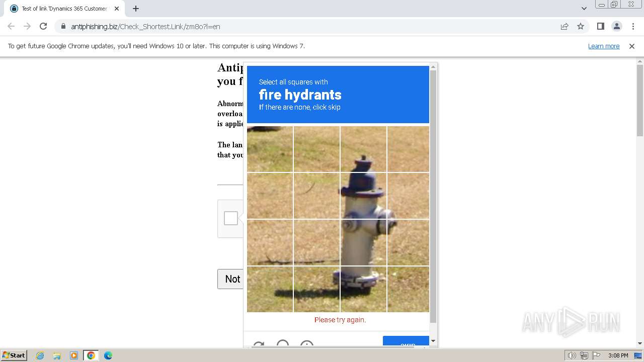View site security lock info
This screenshot has height=362, width=644.
[63, 26]
